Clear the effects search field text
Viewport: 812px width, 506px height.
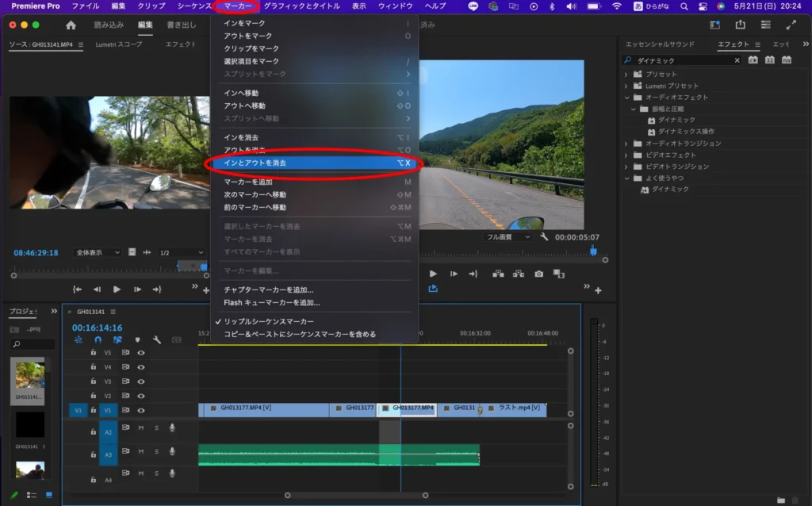[x=737, y=60]
